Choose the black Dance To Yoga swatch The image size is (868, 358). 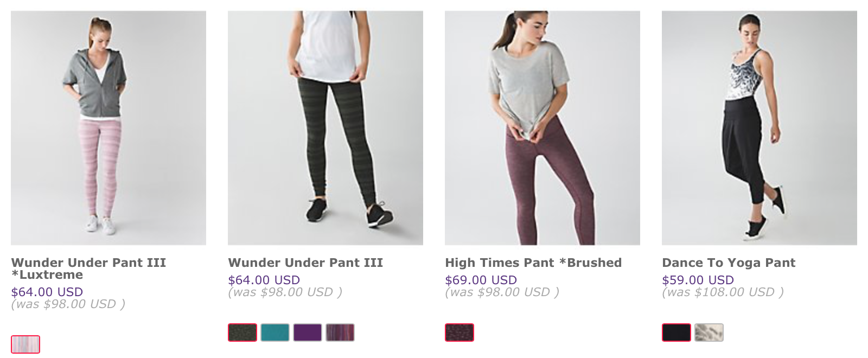(676, 333)
